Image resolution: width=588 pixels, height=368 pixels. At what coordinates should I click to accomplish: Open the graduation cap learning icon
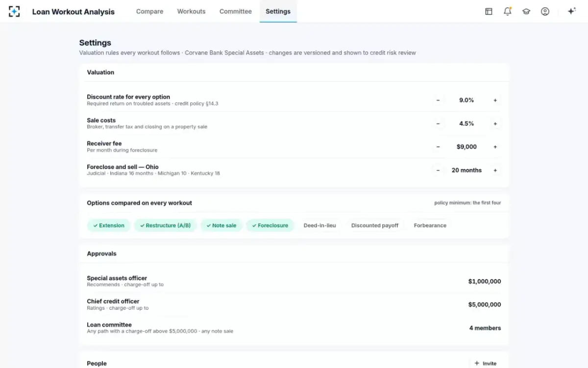tap(526, 11)
